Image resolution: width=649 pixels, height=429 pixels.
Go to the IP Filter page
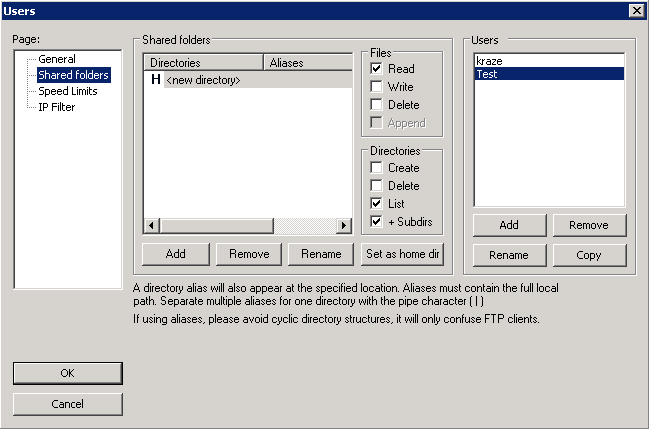(x=56, y=107)
